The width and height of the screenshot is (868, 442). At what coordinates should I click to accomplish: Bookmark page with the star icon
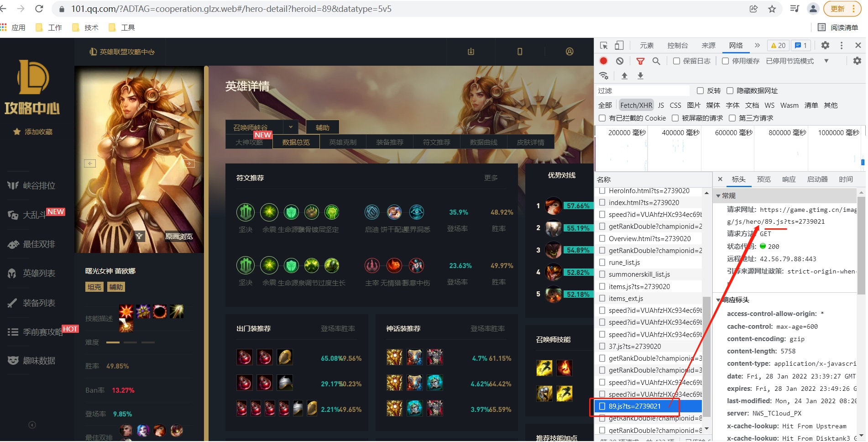(x=772, y=9)
